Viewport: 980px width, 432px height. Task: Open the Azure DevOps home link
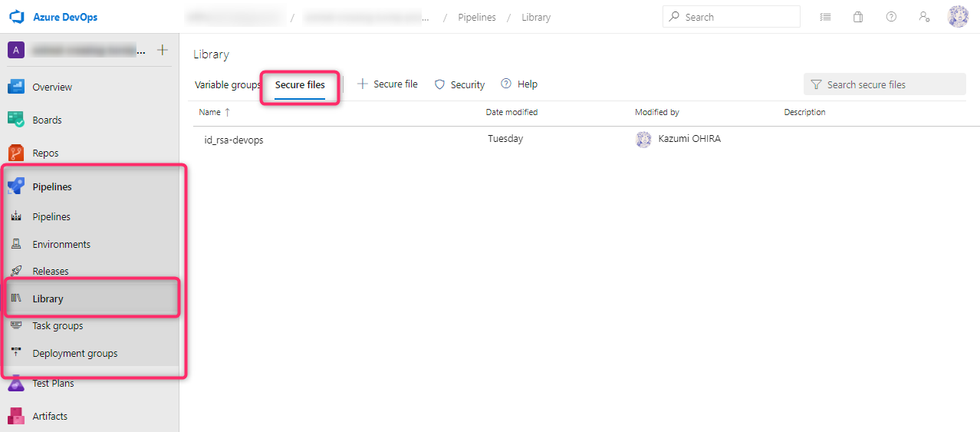[65, 17]
